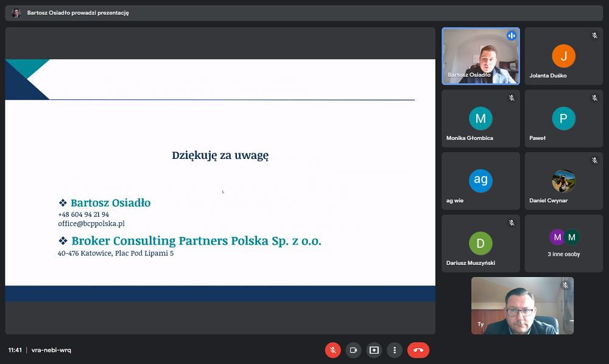Click the office@bcppolska.pl email on slide
609x364 pixels.
pos(91,223)
